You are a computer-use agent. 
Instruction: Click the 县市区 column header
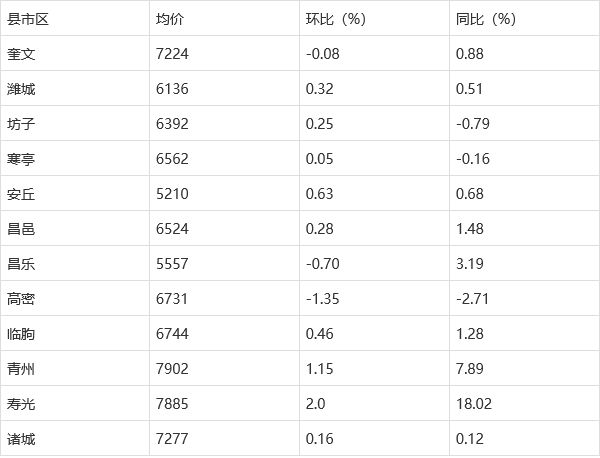point(27,19)
